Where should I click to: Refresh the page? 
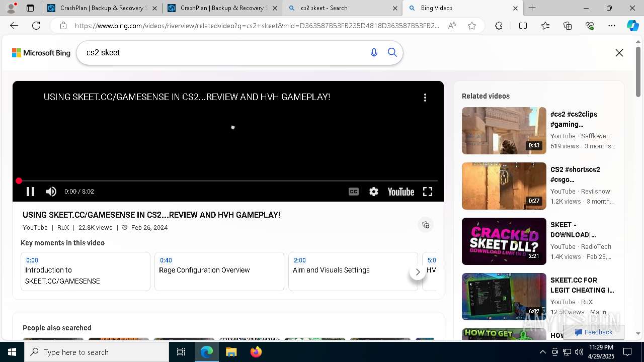coord(36,26)
